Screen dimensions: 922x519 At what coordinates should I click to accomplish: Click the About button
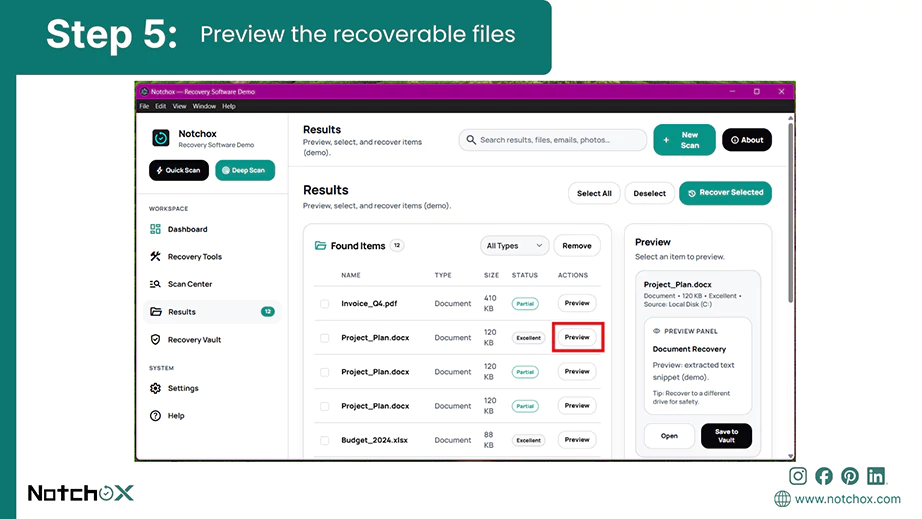tap(747, 140)
